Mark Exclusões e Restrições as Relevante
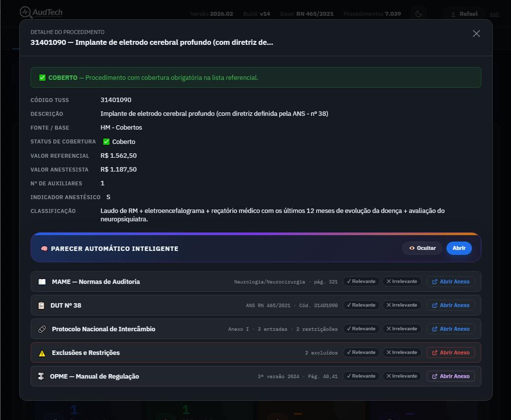 click(361, 352)
